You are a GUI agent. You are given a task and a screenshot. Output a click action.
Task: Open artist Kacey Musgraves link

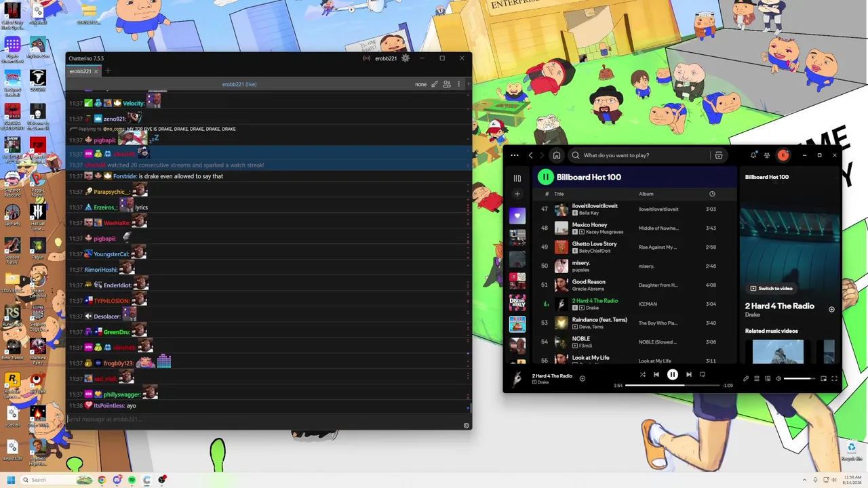coord(605,232)
